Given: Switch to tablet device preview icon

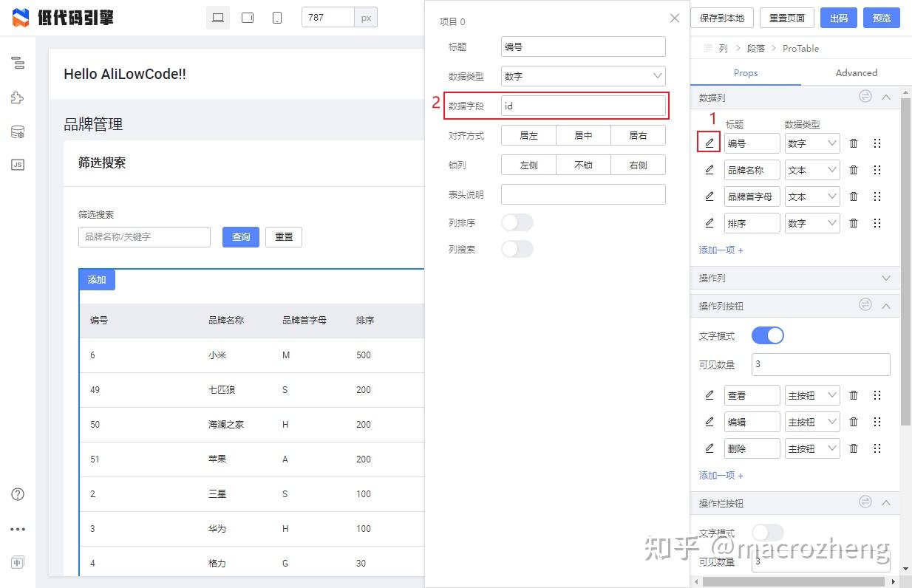Looking at the screenshot, I should point(248,18).
